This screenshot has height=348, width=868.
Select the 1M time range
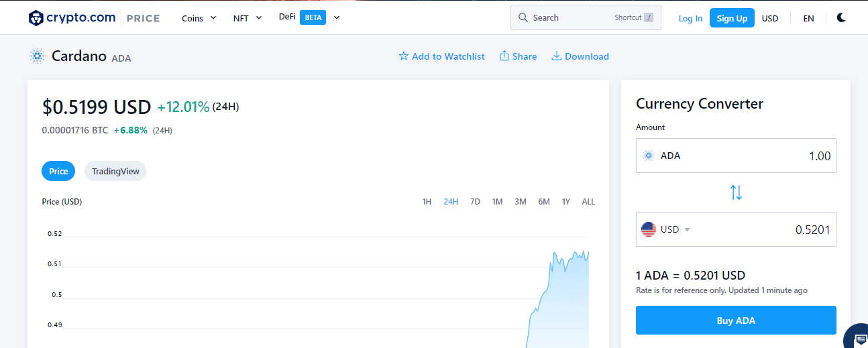497,202
